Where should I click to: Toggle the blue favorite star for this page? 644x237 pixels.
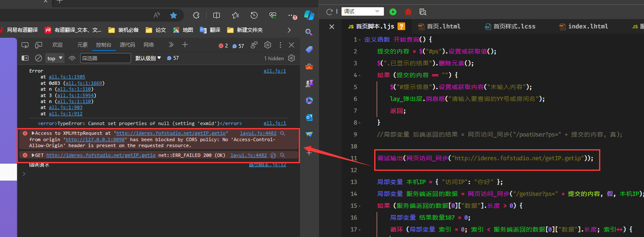pos(173,15)
